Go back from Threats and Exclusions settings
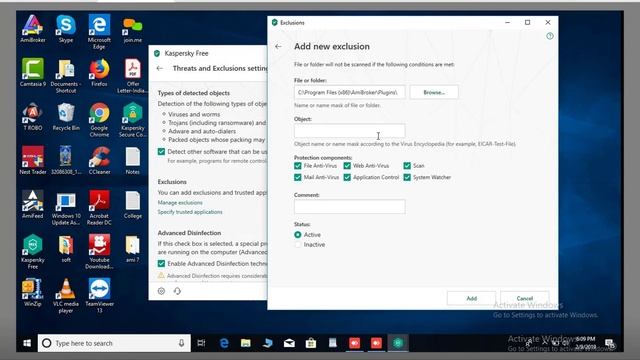The image size is (640, 360). (160, 68)
